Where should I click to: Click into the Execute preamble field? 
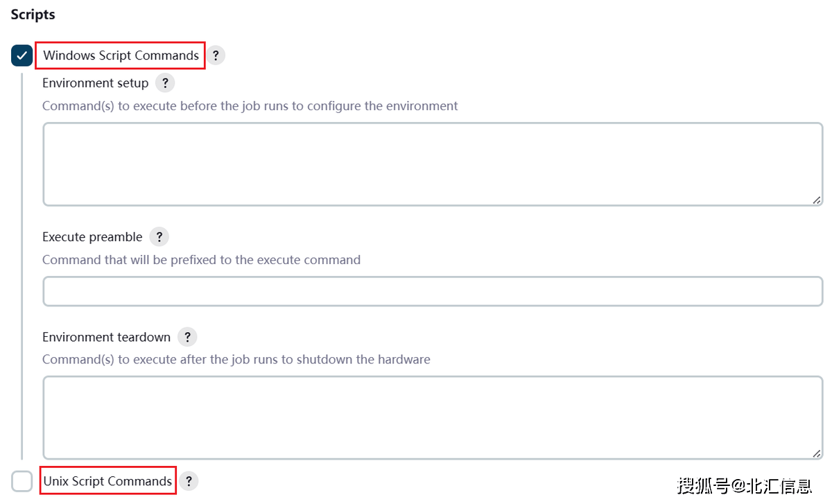tap(433, 291)
